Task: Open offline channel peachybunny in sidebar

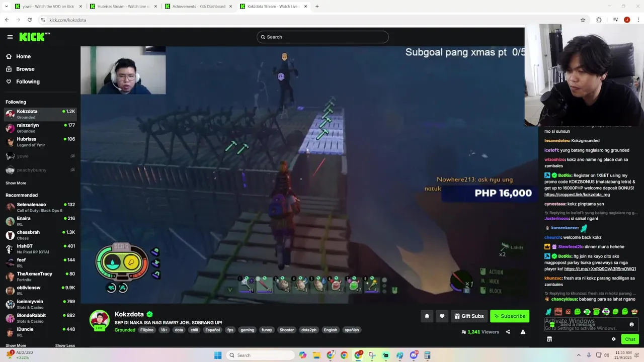Action: tap(40, 170)
